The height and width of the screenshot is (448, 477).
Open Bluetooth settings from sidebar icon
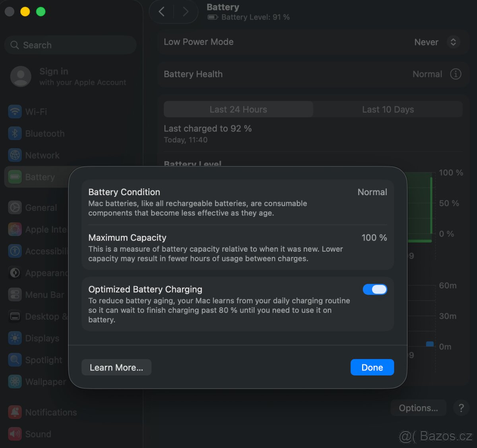[x=15, y=134]
